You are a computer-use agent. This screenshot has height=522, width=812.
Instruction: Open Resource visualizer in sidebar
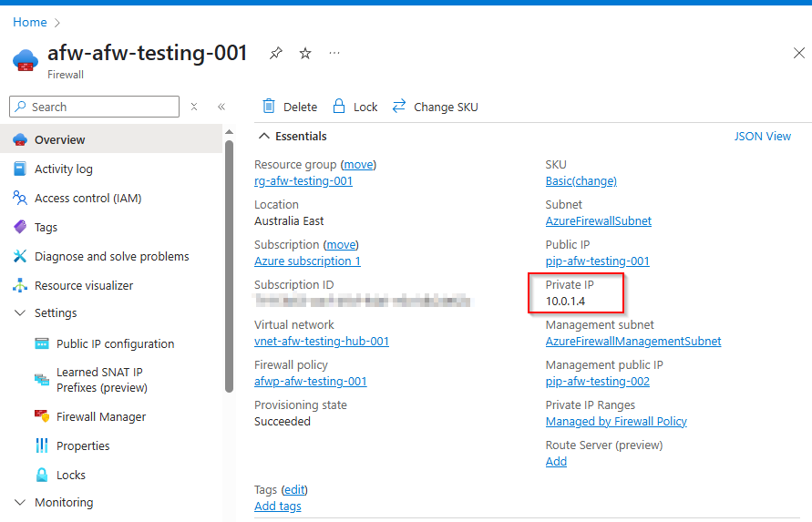point(83,285)
